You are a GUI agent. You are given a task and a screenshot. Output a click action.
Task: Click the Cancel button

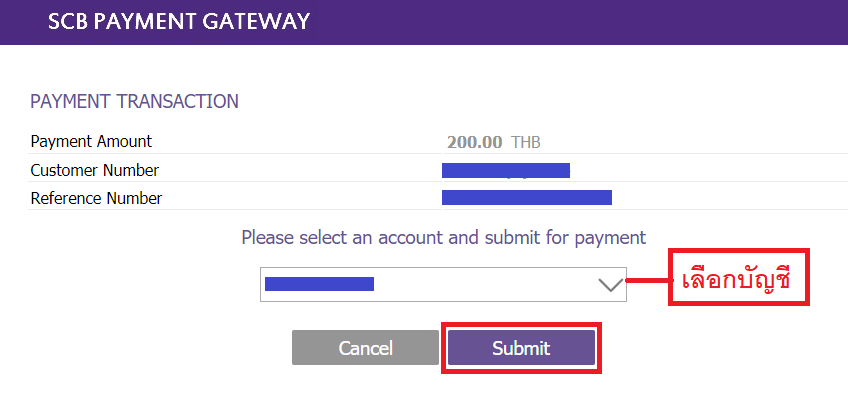click(x=365, y=348)
